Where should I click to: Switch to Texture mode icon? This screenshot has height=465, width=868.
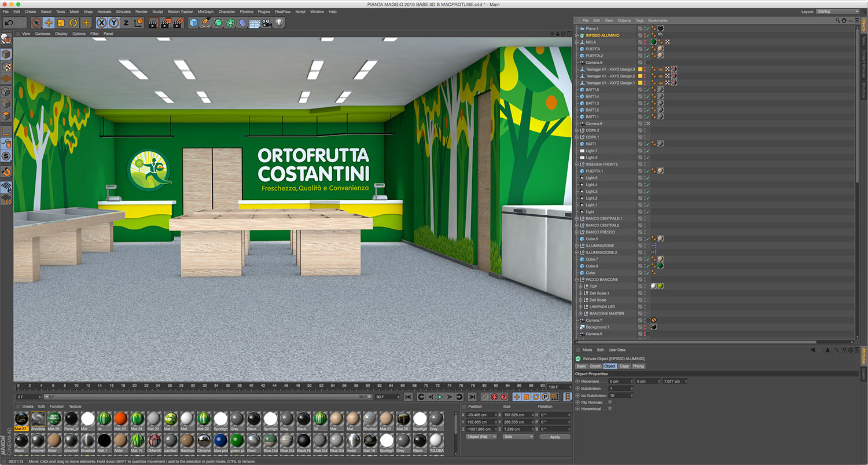point(6,67)
